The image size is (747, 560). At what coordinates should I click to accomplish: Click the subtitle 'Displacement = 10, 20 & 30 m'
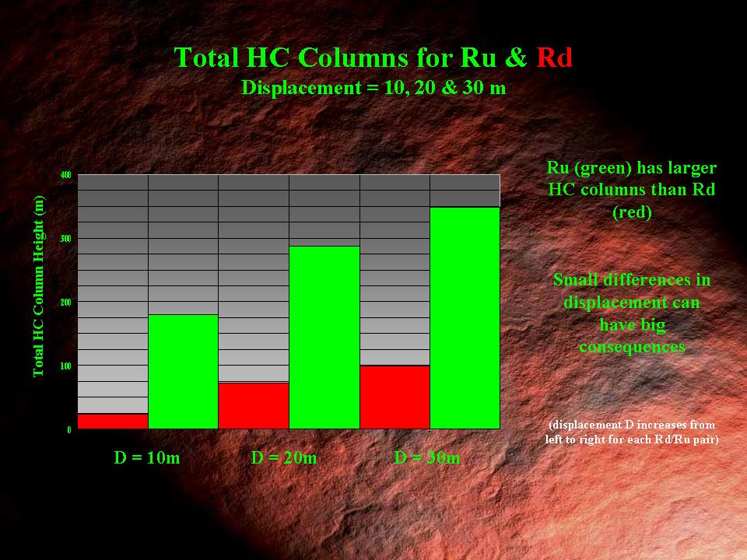[373, 88]
